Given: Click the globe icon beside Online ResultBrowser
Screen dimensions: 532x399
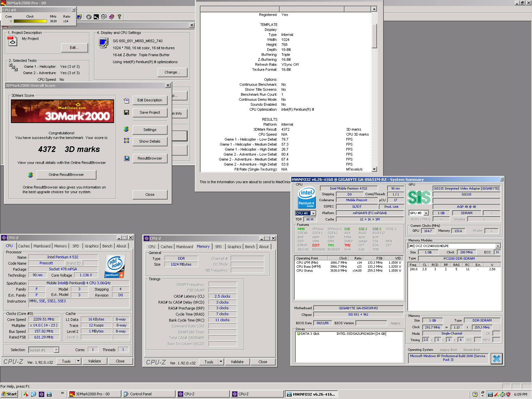Looking at the screenshot, I should point(31,175).
